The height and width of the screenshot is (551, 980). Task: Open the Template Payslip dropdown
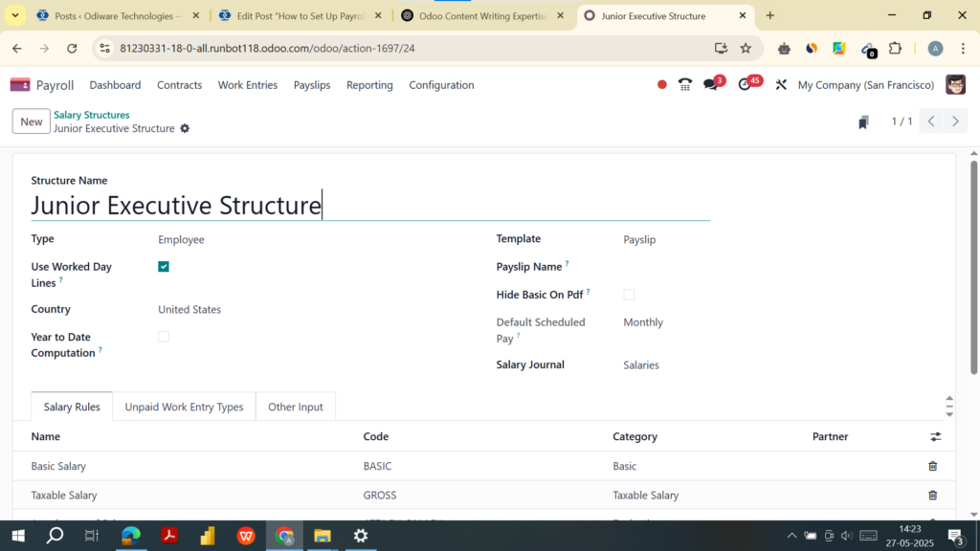pyautogui.click(x=638, y=239)
